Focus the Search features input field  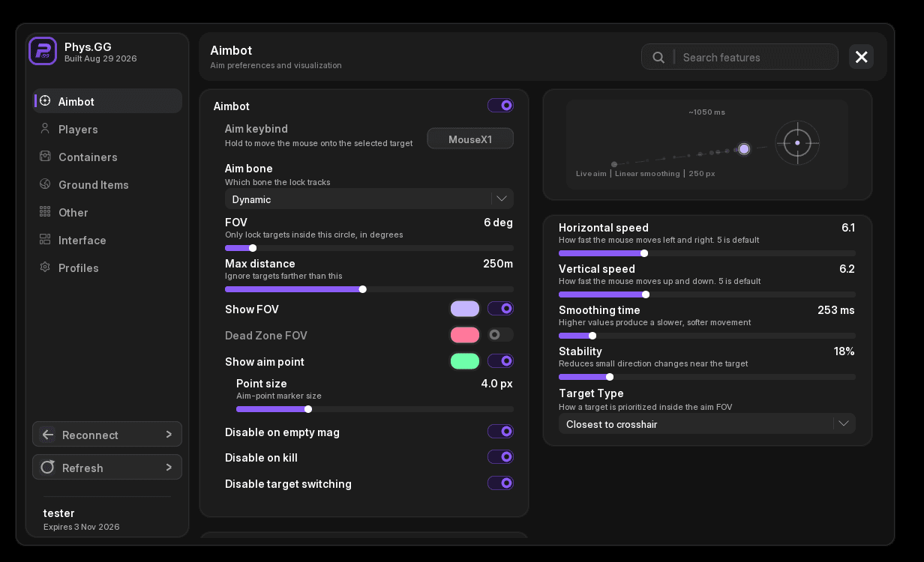(x=739, y=57)
